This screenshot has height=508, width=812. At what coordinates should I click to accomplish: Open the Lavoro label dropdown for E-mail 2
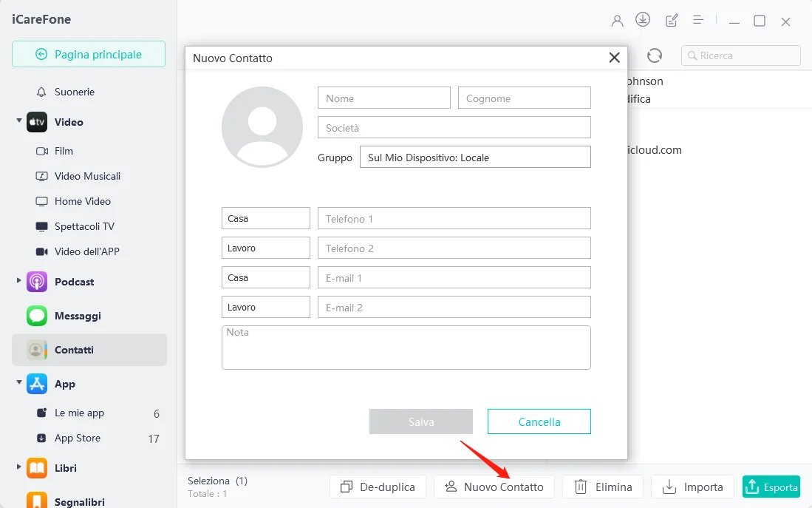pos(265,308)
